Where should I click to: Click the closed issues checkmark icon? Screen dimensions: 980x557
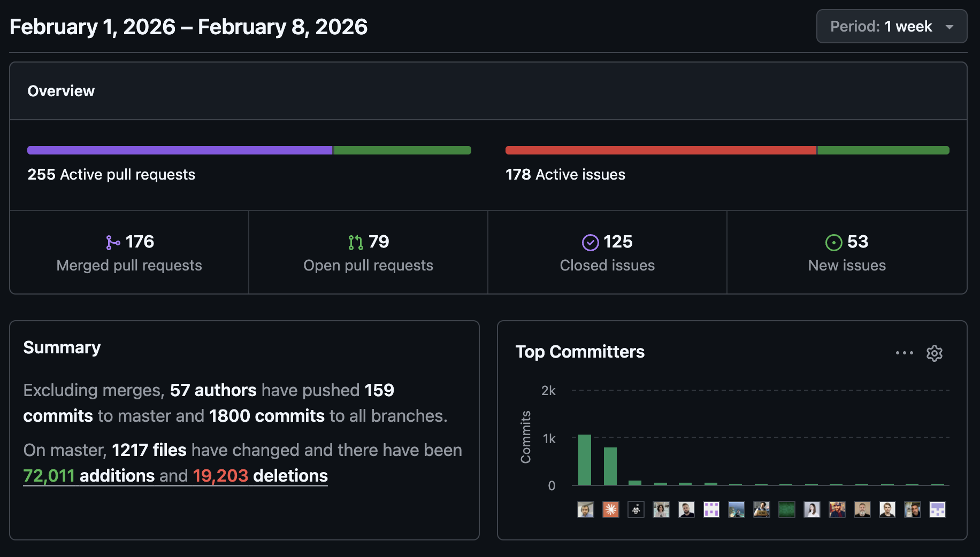coord(589,242)
